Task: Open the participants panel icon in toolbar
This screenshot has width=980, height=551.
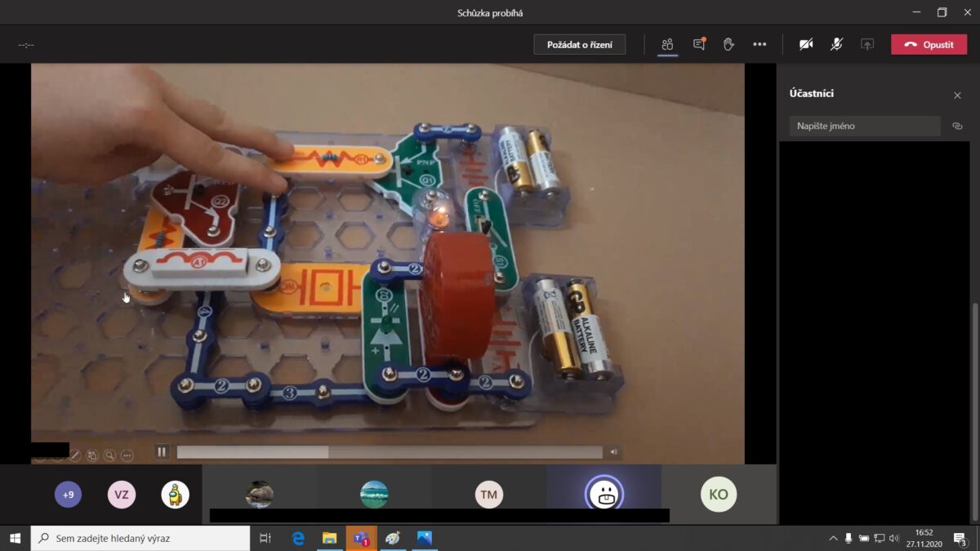Action: 667,44
